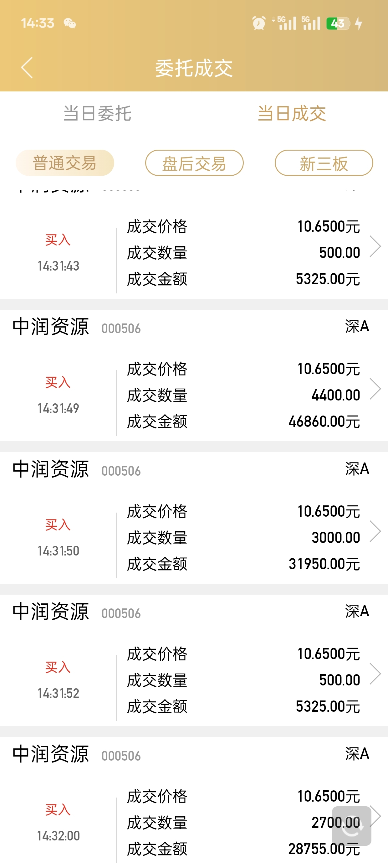Switch to 盘后交易 filter
The height and width of the screenshot is (868, 388).
[x=194, y=163]
